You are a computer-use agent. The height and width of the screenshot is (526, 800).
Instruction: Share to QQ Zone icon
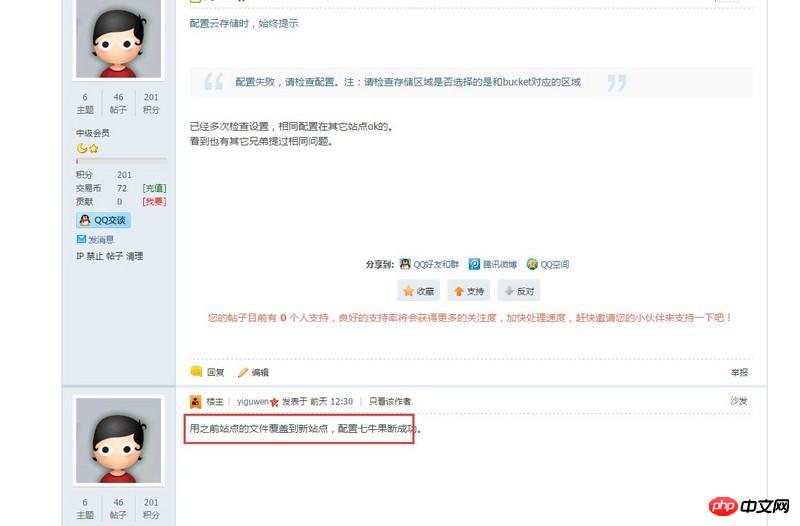[x=532, y=264]
